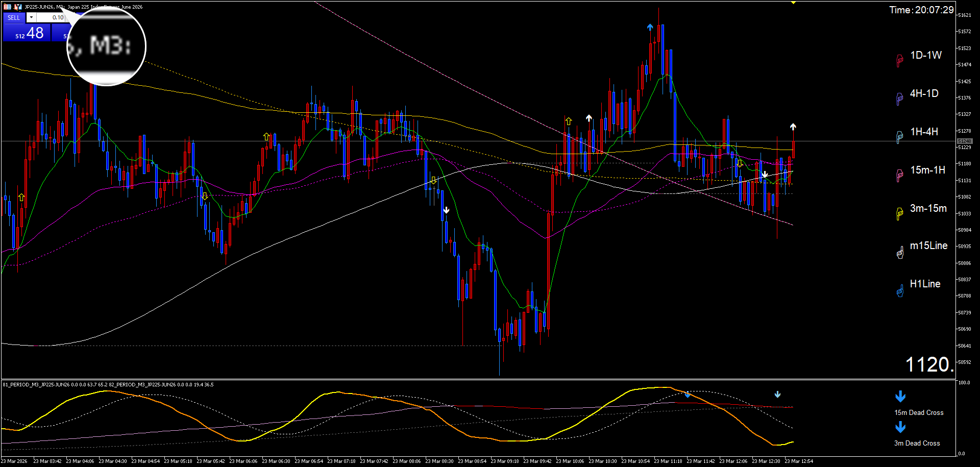Open the lot volume dropdown arrow

click(x=31, y=17)
